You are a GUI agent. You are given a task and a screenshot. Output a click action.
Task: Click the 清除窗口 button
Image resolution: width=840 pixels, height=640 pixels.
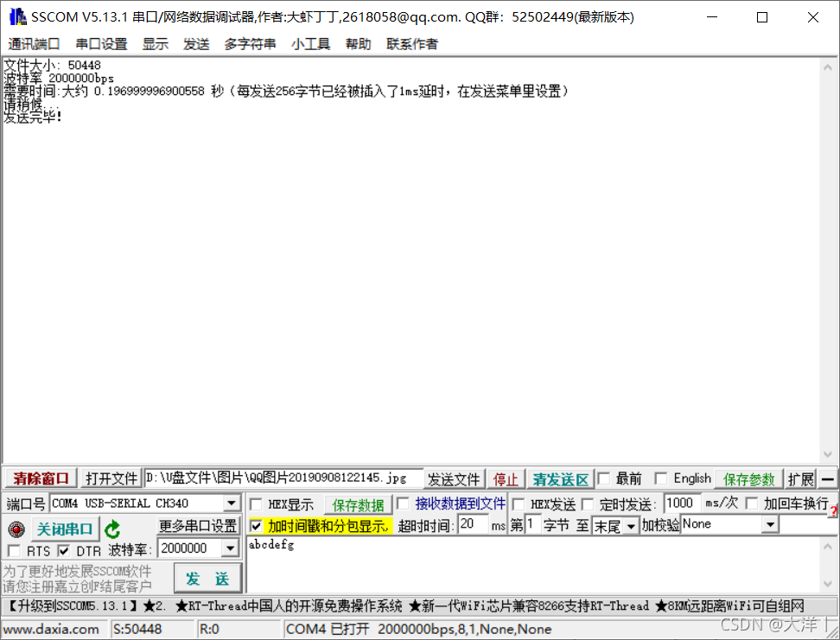[41, 478]
